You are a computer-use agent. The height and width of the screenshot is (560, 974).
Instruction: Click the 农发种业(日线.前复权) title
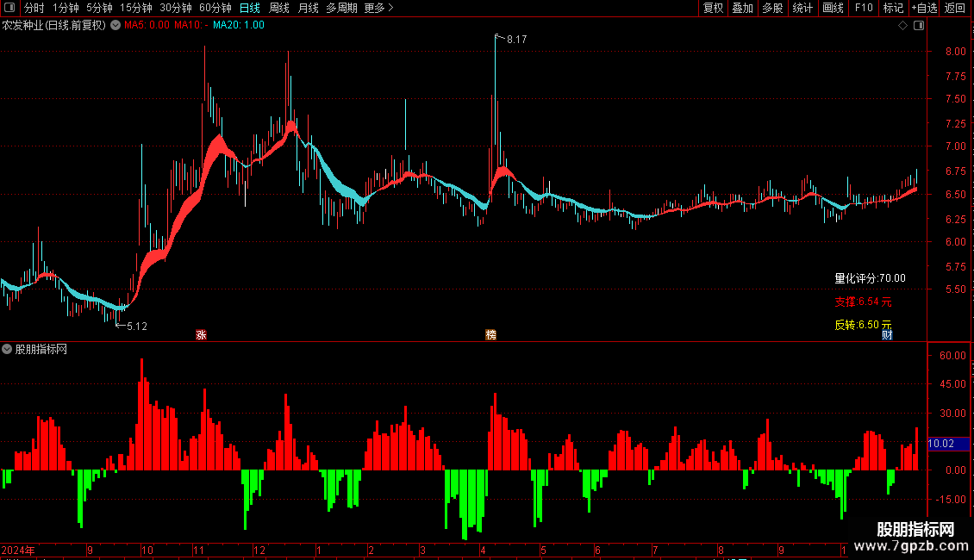54,26
